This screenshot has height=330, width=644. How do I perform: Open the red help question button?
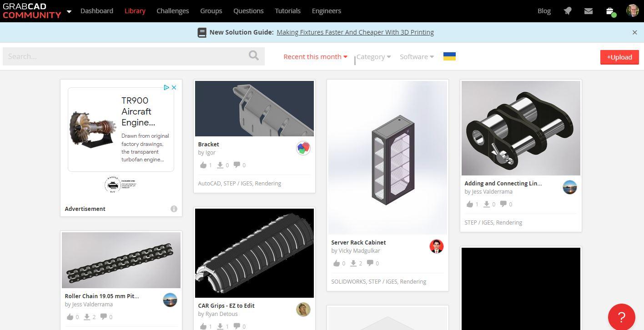click(621, 317)
